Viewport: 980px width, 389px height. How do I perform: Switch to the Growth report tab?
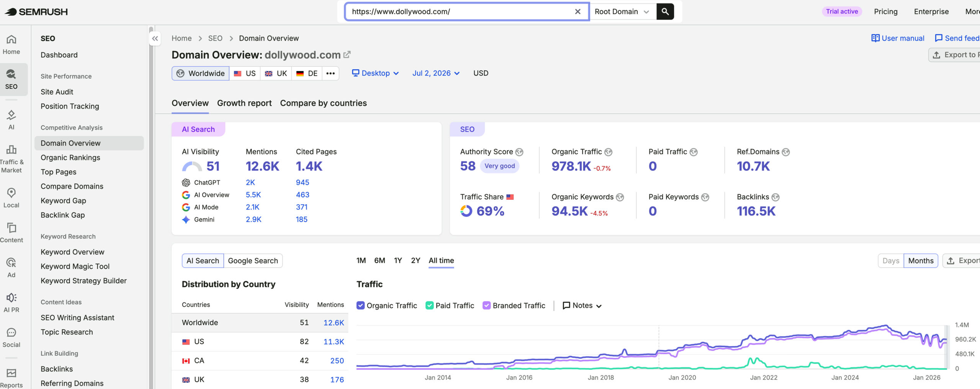coord(244,103)
